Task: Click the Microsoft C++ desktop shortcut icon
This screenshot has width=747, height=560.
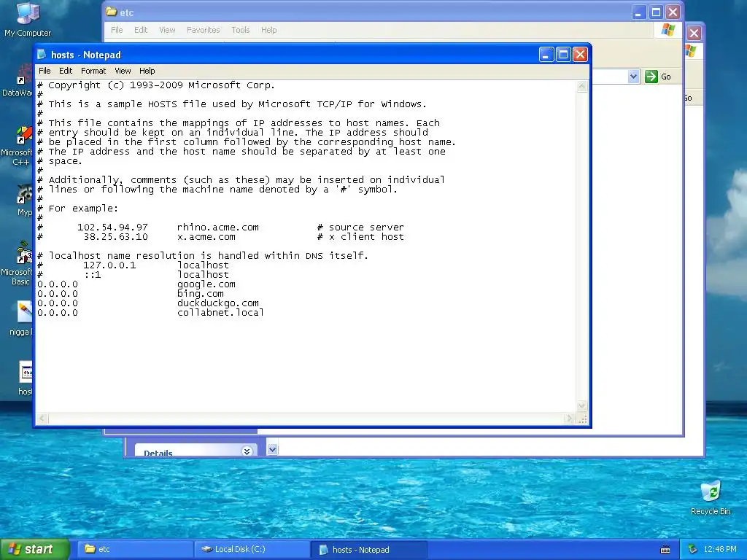Action: pyautogui.click(x=24, y=135)
